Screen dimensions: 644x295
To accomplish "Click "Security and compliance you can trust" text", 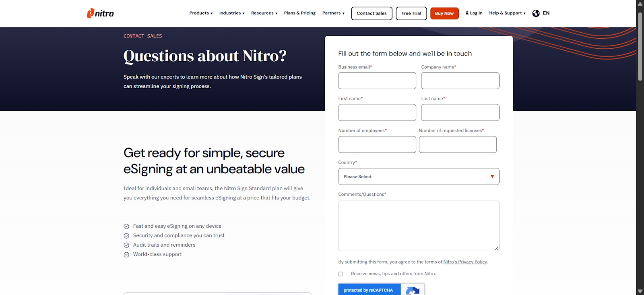I will tap(179, 235).
